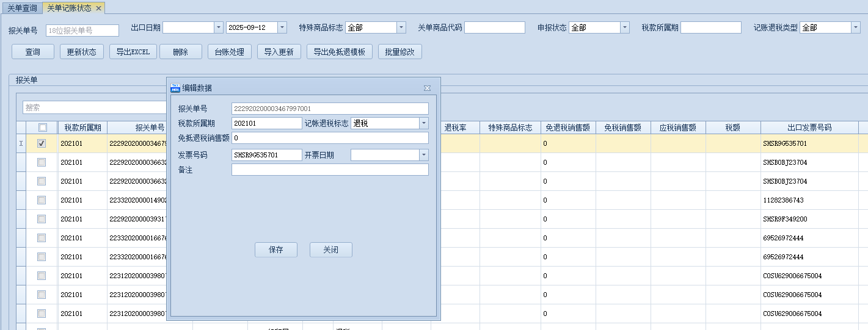Expand the 特殊商品标志 filter dropdown

tap(401, 27)
